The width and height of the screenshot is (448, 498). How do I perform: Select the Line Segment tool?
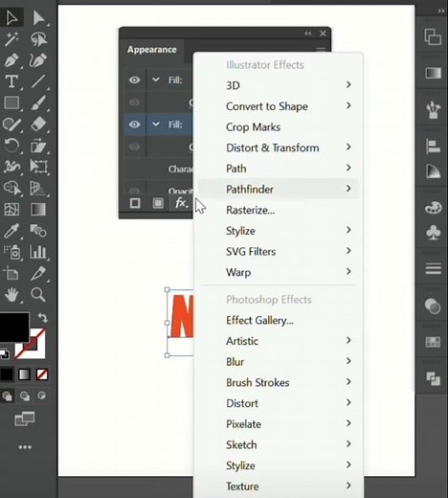[x=38, y=81]
